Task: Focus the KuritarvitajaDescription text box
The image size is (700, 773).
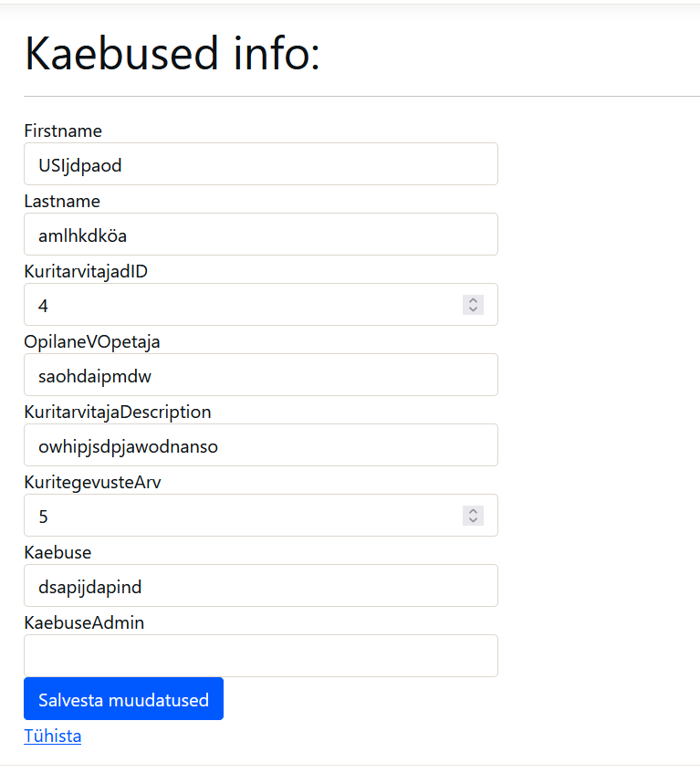Action: click(x=260, y=445)
